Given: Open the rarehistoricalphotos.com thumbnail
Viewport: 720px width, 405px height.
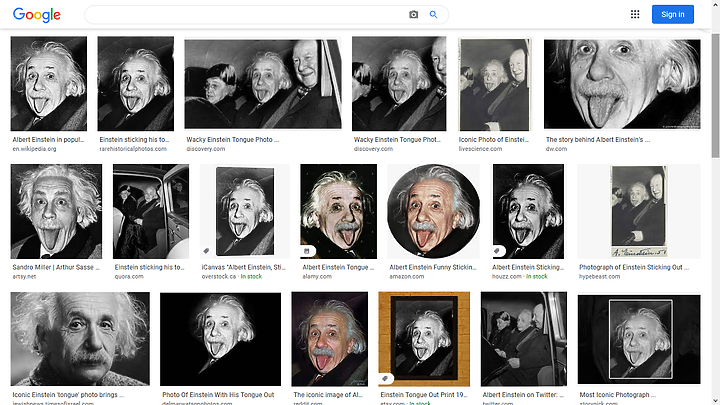Looking at the screenshot, I should (135, 84).
